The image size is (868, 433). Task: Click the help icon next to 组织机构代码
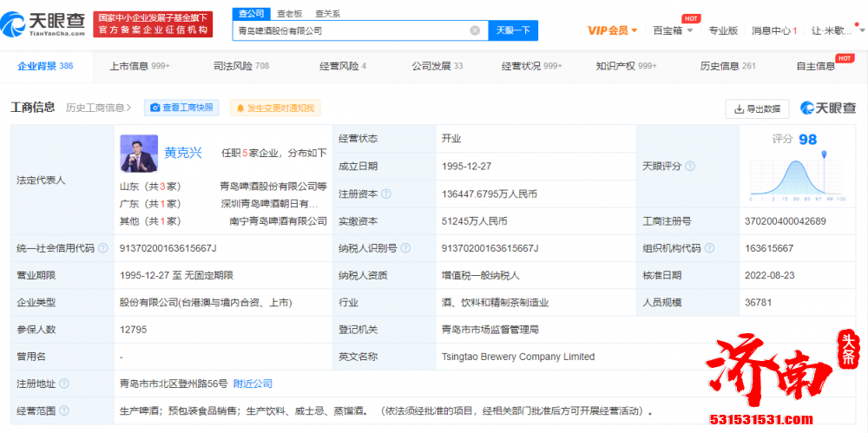pos(709,248)
